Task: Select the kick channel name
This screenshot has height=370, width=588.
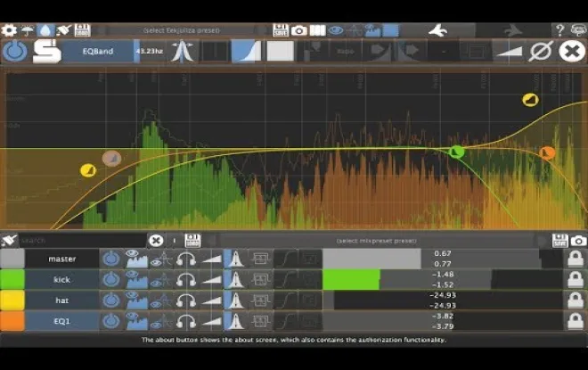Action: (61, 280)
